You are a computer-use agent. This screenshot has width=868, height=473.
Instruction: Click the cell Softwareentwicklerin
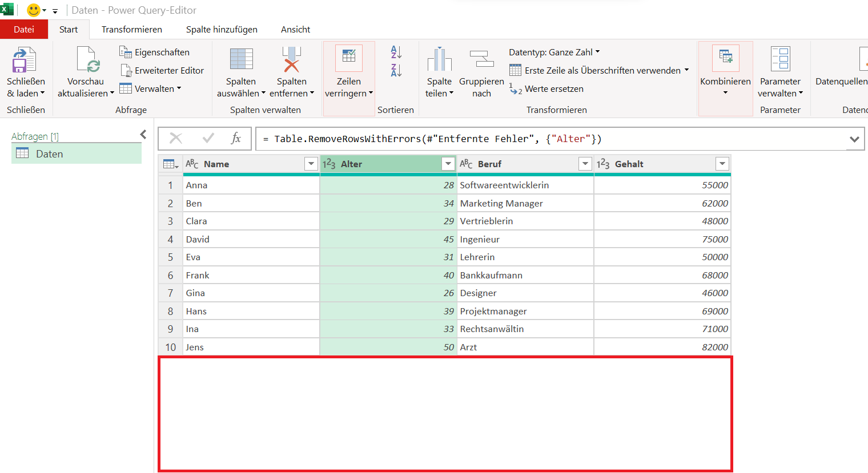525,185
